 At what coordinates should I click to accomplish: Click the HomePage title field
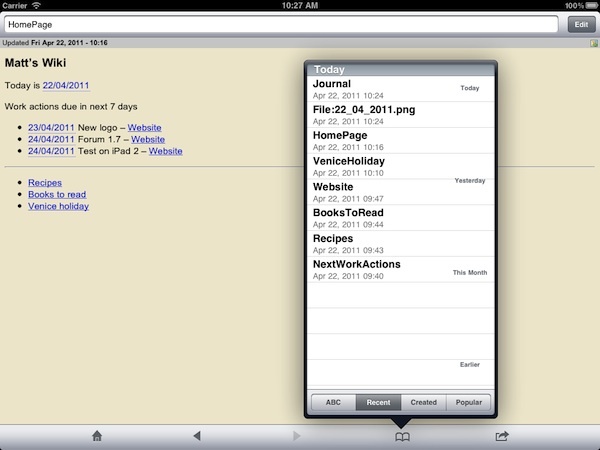coord(280,25)
